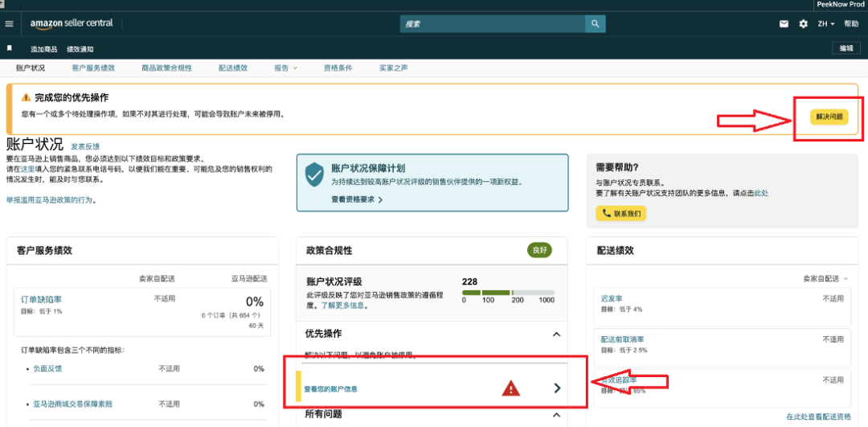
Task: Switch to 商品政策合规性 tab
Action: click(x=166, y=68)
